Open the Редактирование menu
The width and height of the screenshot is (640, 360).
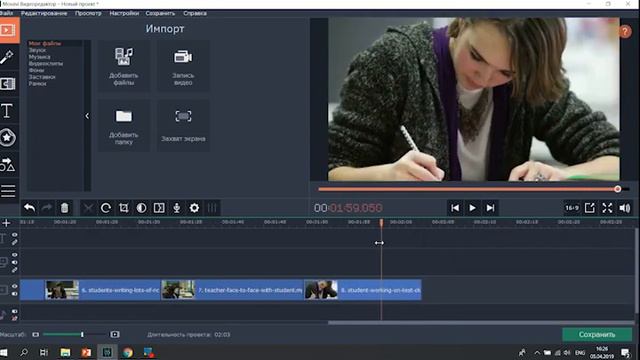[44, 13]
